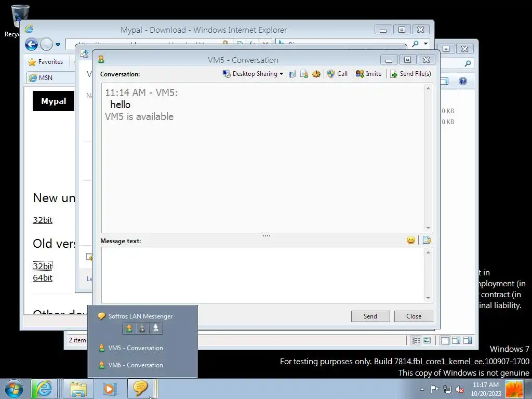Click Softros Messenger taskbar speech bubble icon
This screenshot has height=399, width=532.
point(140,388)
